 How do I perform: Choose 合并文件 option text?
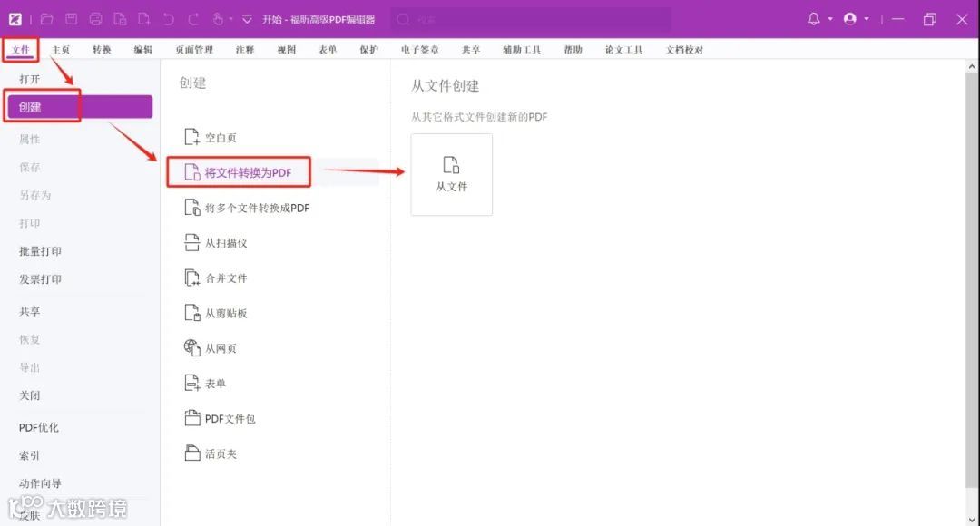(x=226, y=278)
